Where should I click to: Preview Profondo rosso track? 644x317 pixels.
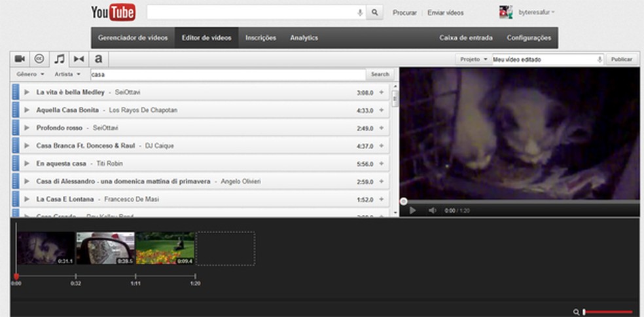pyautogui.click(x=27, y=128)
